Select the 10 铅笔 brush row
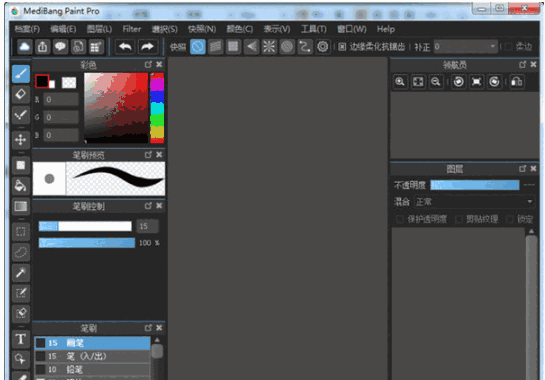This screenshot has width=545, height=380. click(92, 370)
